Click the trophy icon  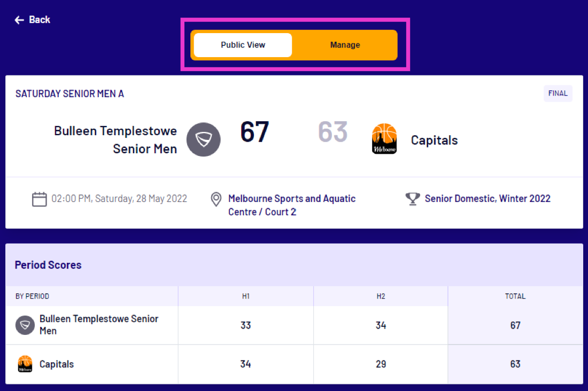coord(413,199)
